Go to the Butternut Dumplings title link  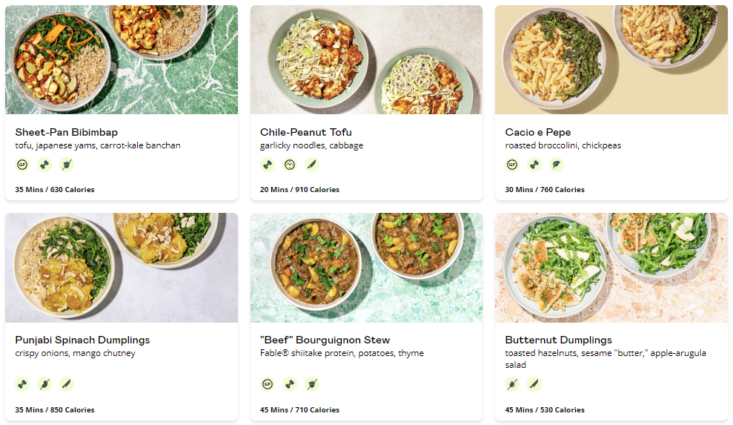[x=559, y=340]
